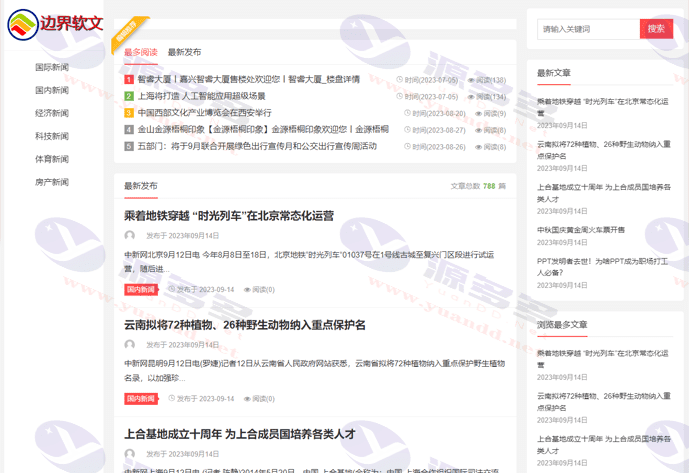Click 国内新闻 tag under 乘着地铁穿越 article
The image size is (689, 473).
[x=141, y=289]
